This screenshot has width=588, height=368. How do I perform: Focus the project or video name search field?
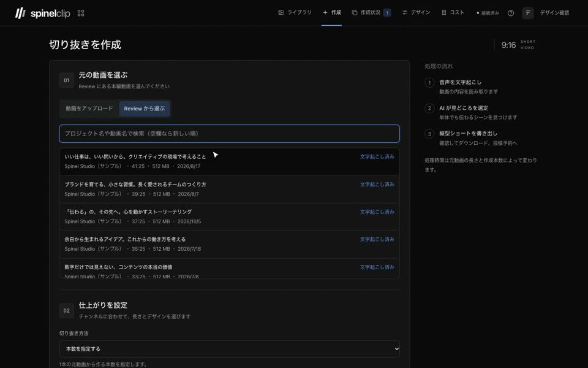coord(230,134)
